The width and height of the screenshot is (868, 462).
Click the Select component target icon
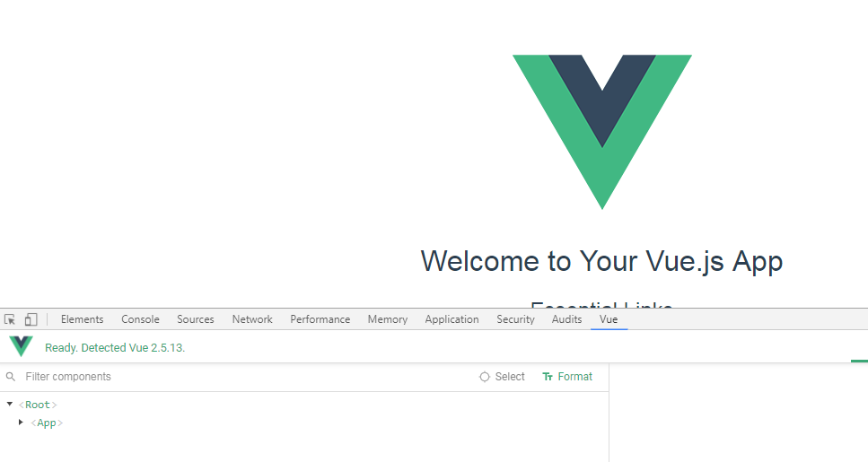click(485, 377)
